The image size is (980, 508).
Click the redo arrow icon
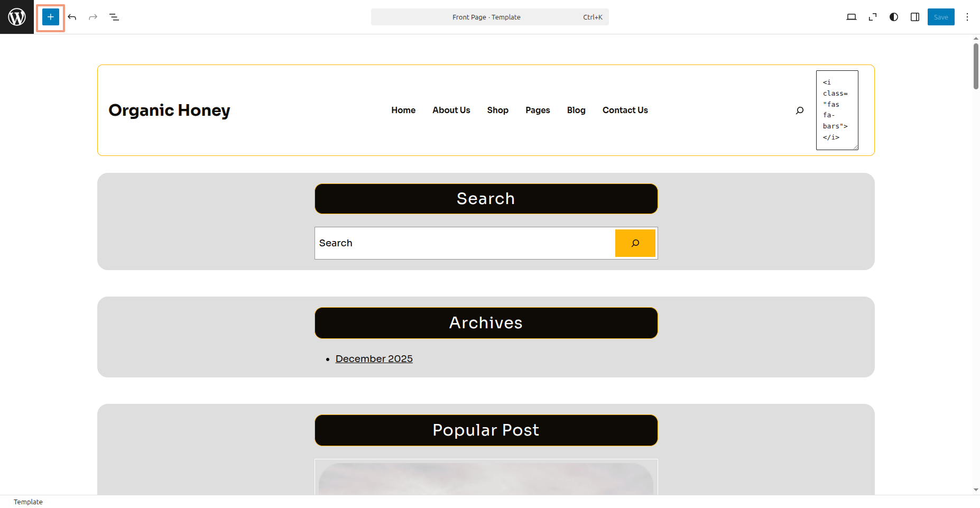(93, 17)
